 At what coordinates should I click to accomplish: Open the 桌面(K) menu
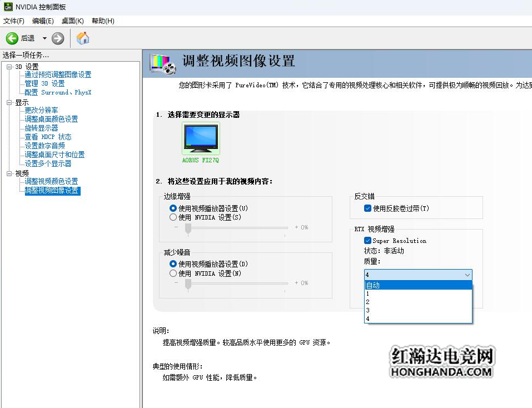72,21
